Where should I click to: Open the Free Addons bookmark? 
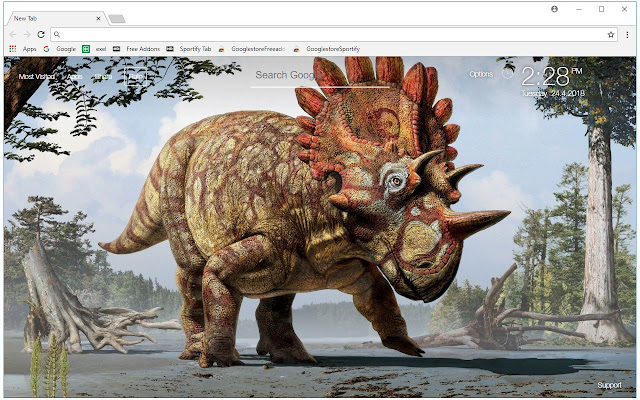(x=143, y=49)
